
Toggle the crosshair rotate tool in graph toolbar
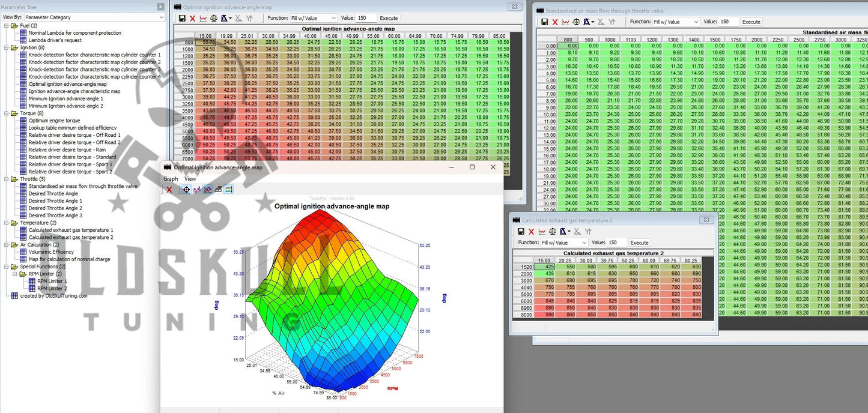(x=186, y=190)
